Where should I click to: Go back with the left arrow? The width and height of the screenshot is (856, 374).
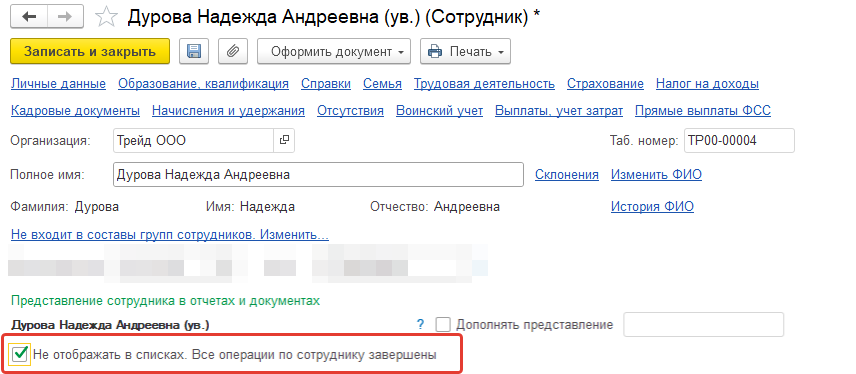point(28,17)
